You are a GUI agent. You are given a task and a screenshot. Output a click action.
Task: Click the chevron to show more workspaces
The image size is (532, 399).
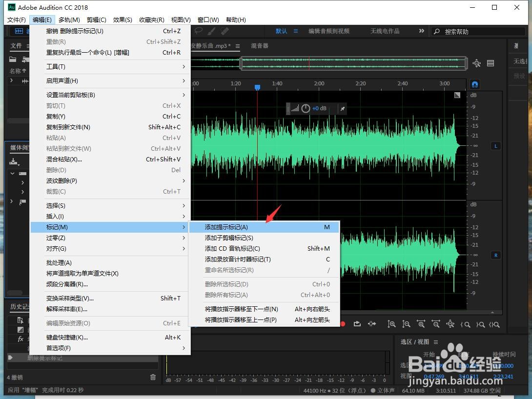(x=421, y=30)
